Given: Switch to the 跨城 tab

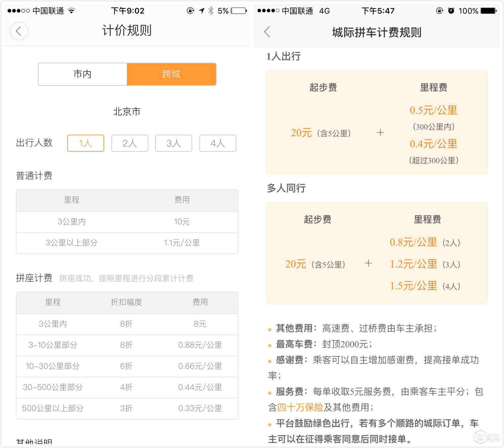Looking at the screenshot, I should coord(171,74).
